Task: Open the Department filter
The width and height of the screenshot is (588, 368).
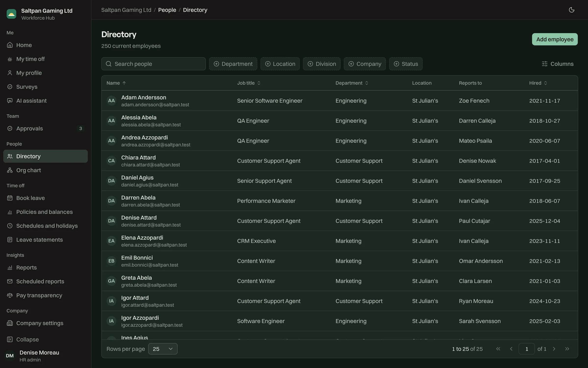Action: pos(233,64)
